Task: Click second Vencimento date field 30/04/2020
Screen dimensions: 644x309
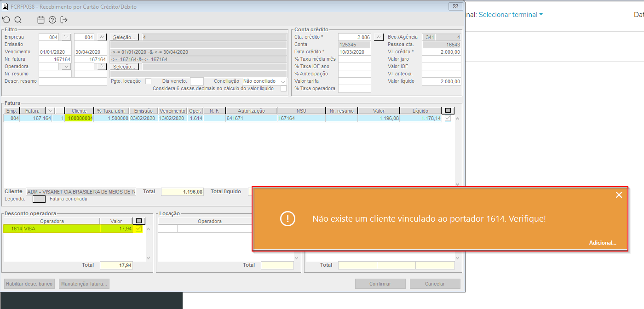Action: (91, 52)
